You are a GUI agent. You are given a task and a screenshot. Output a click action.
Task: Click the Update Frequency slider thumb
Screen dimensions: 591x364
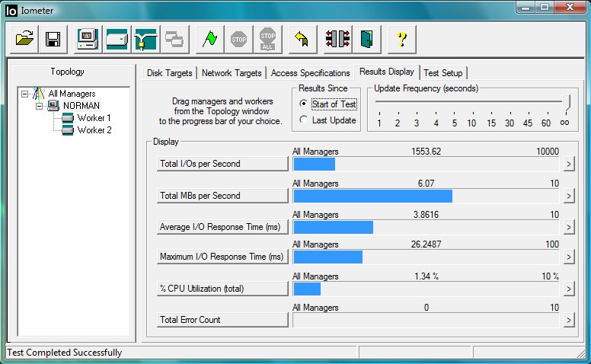567,103
